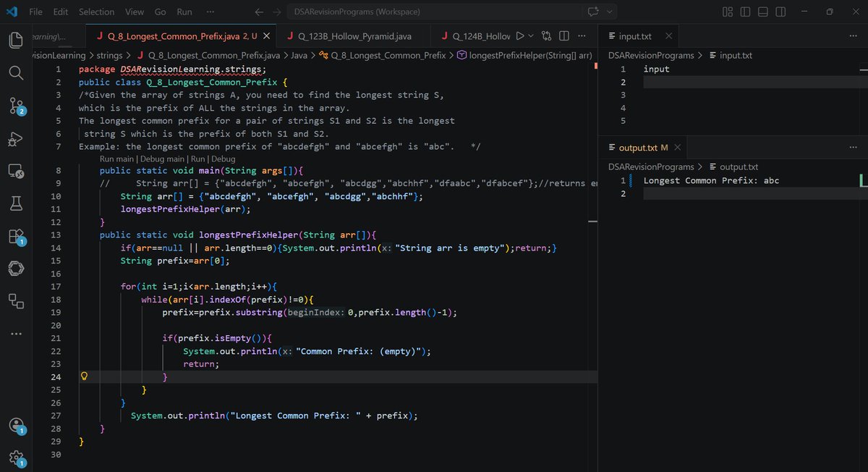Open the compare changes icon in editor toolbar
The image size is (868, 472).
547,36
